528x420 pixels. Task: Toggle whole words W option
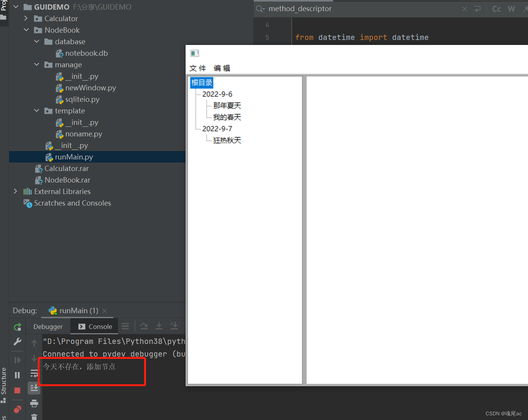[511, 9]
